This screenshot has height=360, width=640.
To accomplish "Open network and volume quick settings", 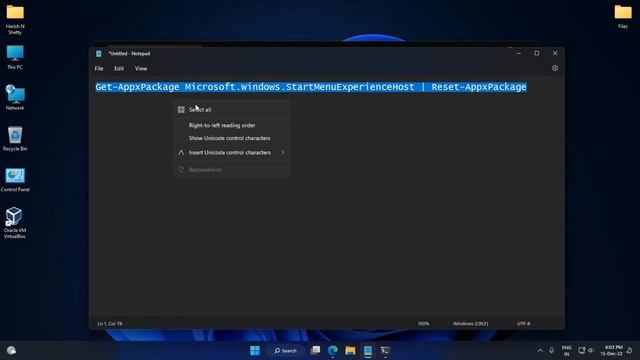I will click(586, 351).
